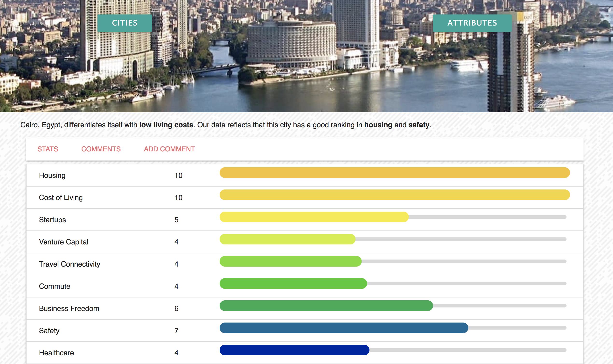Click the Healthcare row label

(56, 353)
